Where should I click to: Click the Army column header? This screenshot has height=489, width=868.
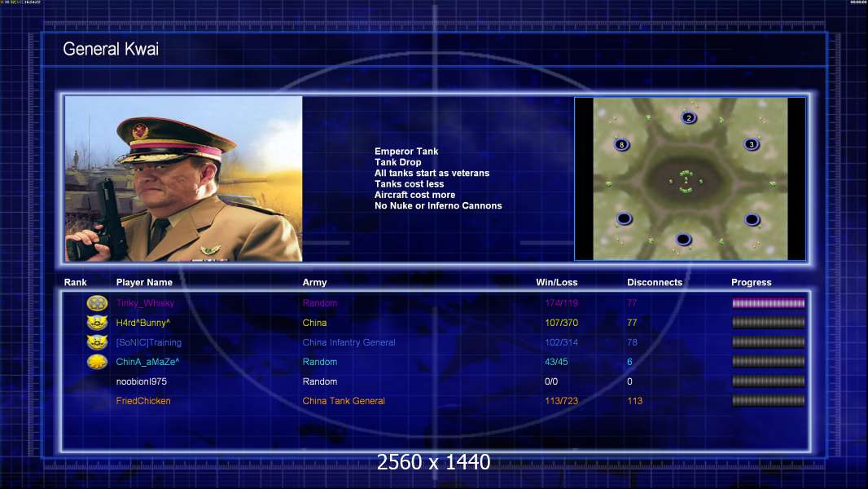[314, 282]
